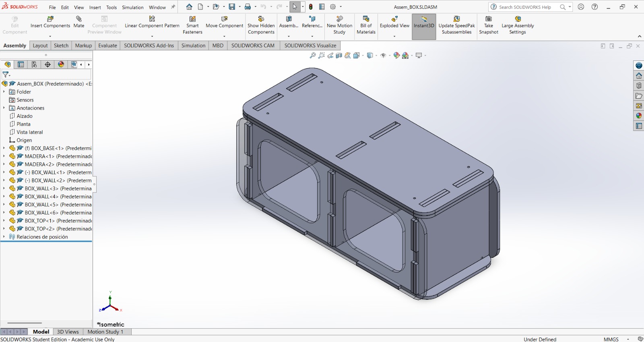Open Linear Component Pattern tool
Viewport: 644px width, 342px height.
(152, 23)
